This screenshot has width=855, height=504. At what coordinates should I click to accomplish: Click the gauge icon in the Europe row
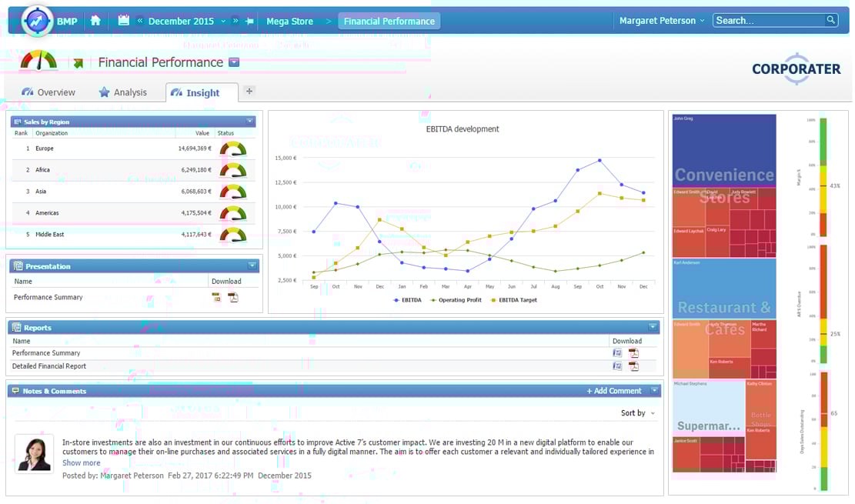click(x=233, y=149)
